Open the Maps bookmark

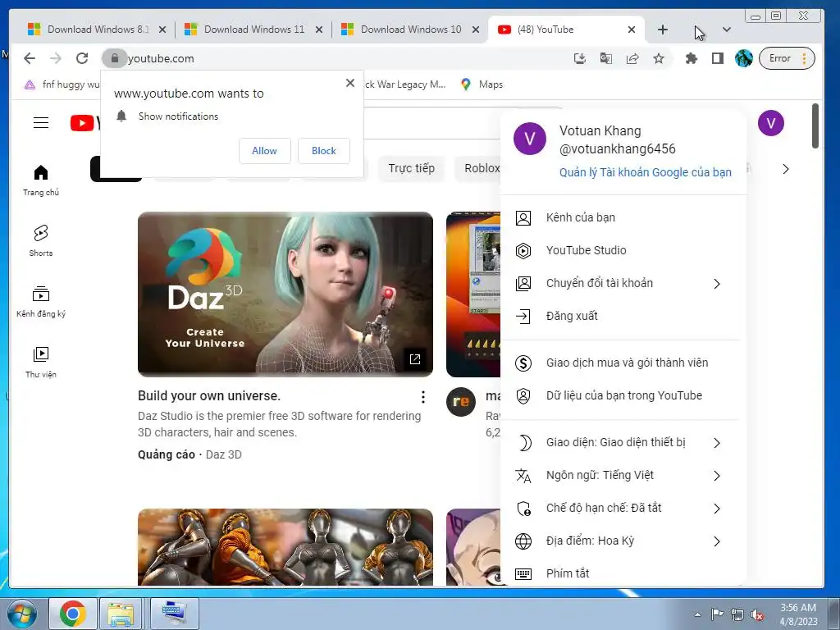tap(482, 84)
